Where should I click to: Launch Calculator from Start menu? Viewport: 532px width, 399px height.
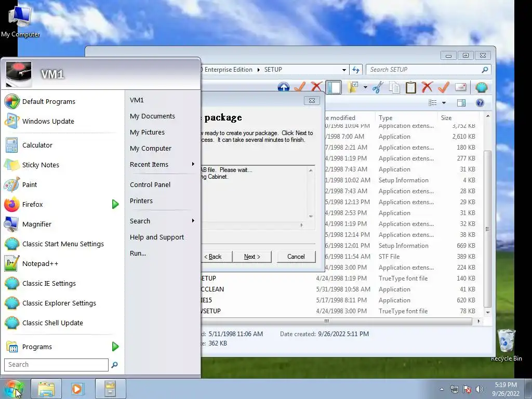pos(63,145)
